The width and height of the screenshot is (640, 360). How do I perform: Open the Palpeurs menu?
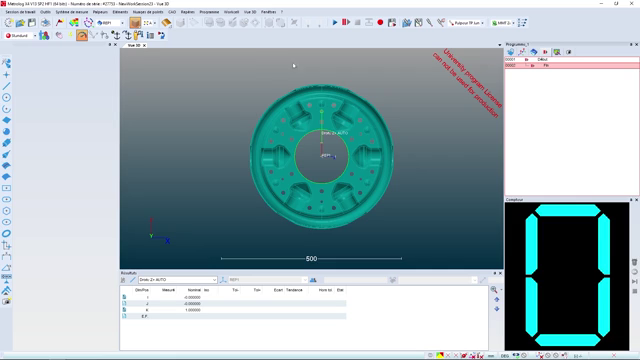coord(100,12)
